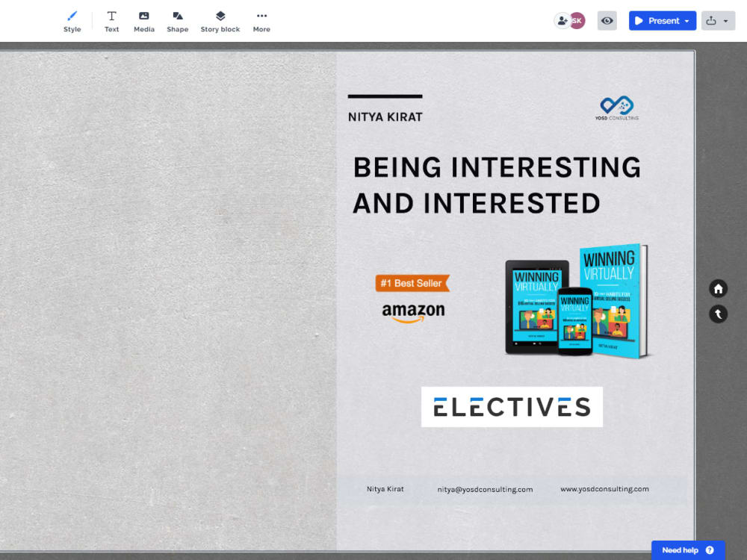Select the NITYA KIRAT subtitle text
This screenshot has width=747, height=560.
pos(385,117)
